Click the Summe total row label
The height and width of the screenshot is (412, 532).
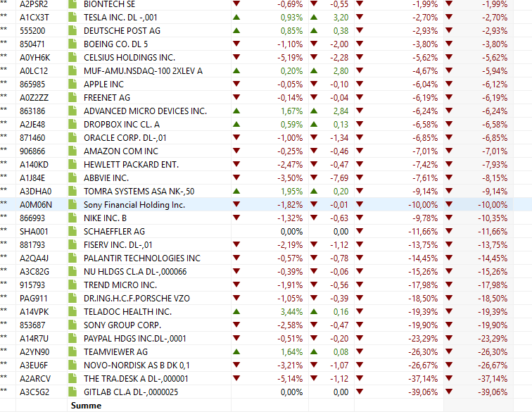tap(86, 406)
